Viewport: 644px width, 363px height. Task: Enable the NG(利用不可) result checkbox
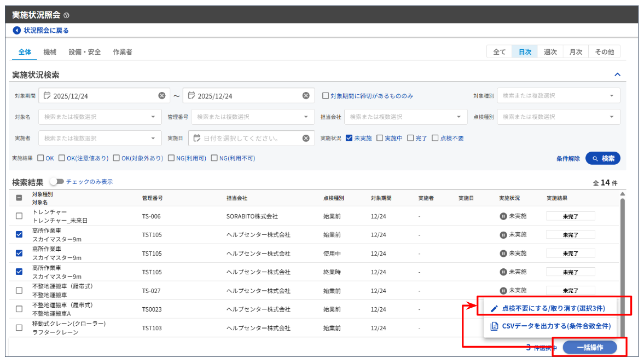[214, 159]
